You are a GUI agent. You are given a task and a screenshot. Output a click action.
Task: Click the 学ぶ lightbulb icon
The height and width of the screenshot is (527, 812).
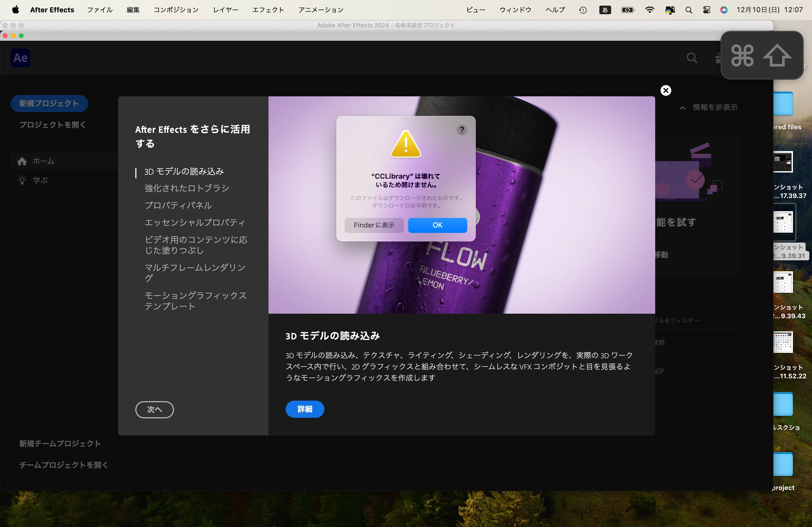click(22, 180)
